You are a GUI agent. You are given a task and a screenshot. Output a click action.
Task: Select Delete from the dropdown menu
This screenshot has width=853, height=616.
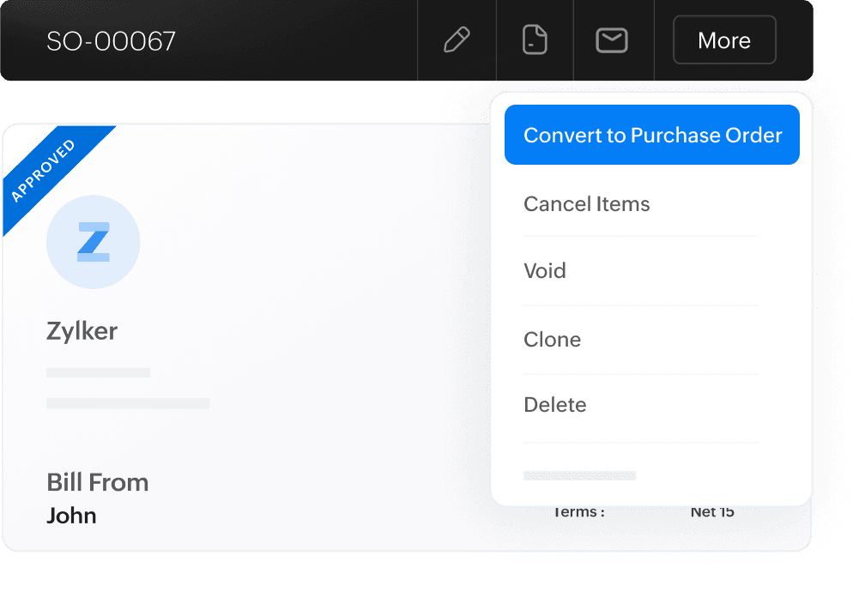(554, 405)
